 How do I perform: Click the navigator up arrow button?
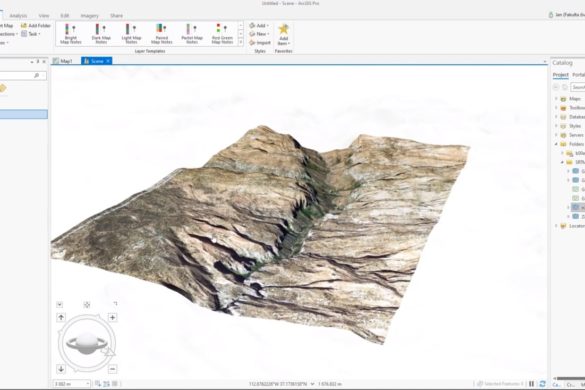click(61, 318)
